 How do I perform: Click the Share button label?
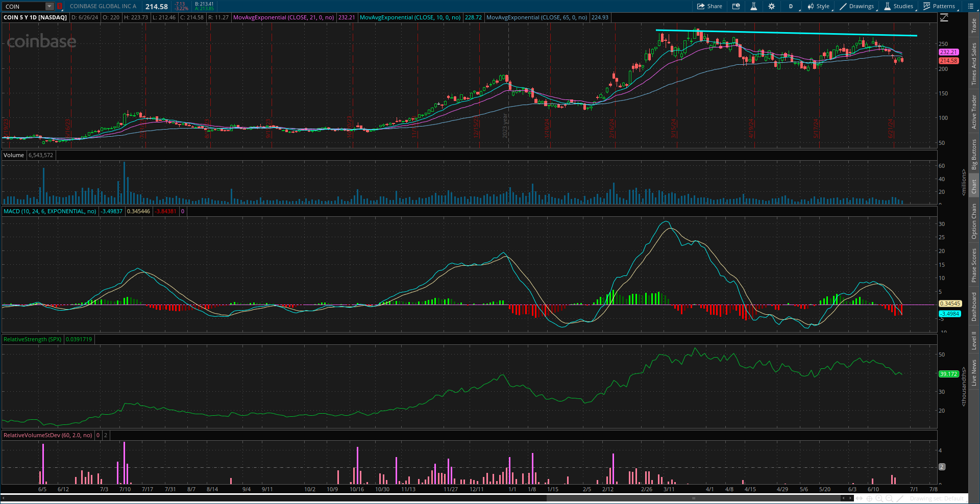point(715,6)
